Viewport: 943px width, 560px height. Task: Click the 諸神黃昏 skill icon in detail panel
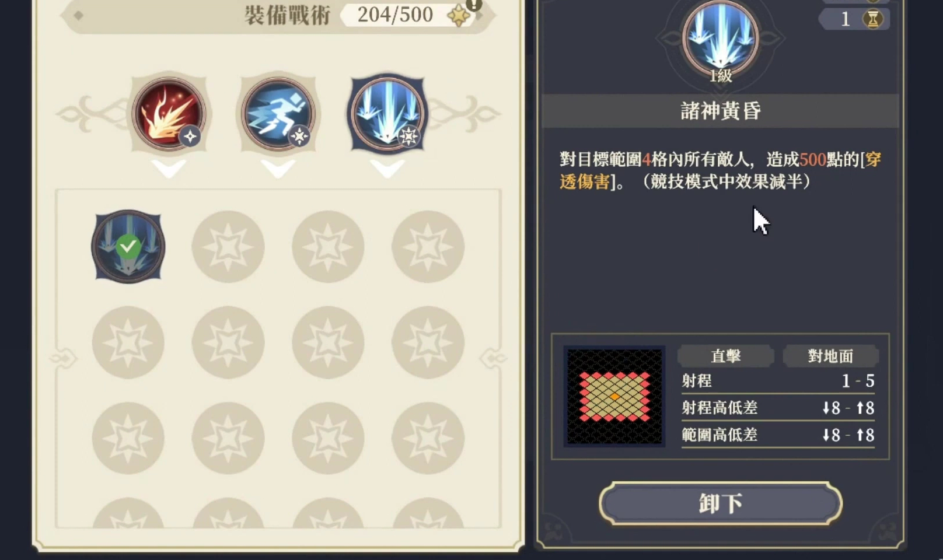pos(721,38)
